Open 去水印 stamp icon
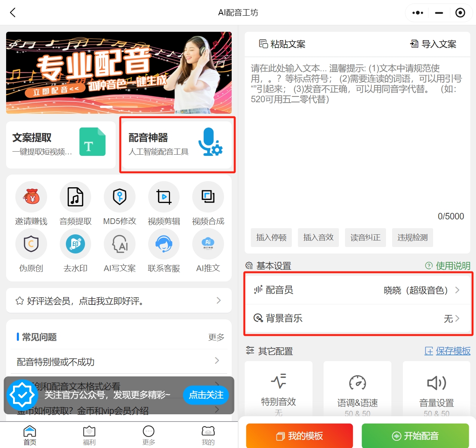Viewport: 476px width, 448px height. (x=75, y=244)
